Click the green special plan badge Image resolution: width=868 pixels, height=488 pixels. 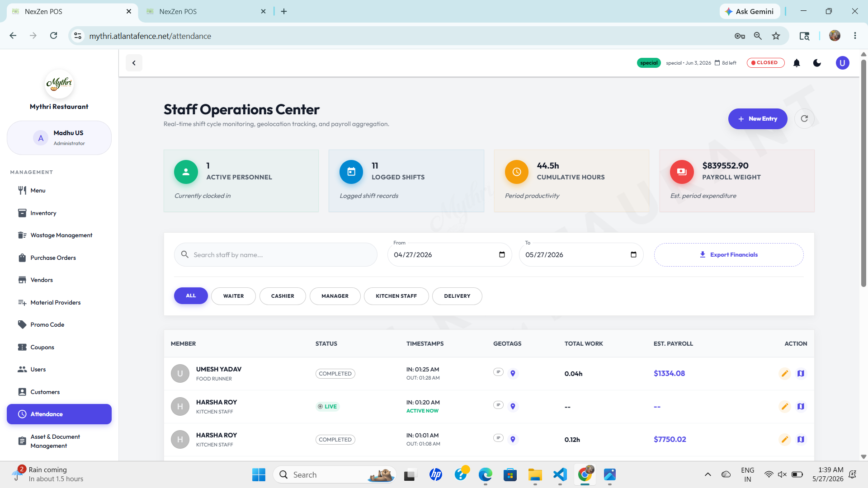649,63
